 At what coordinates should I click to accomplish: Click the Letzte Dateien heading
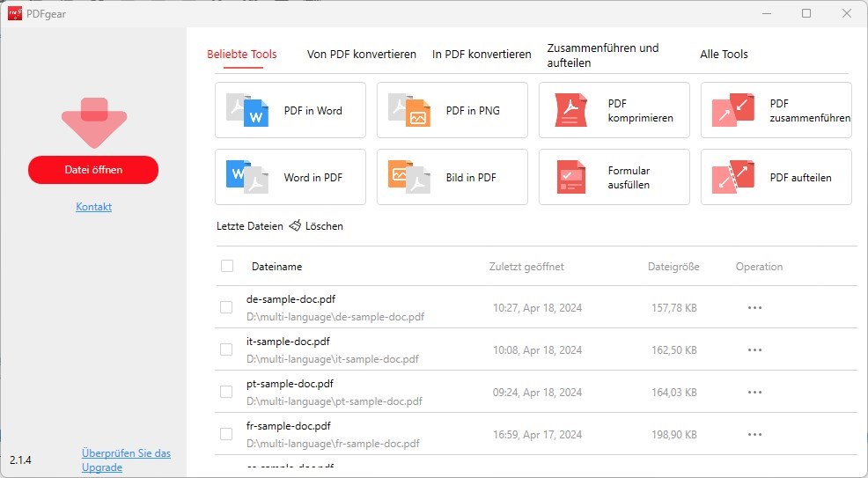pos(250,225)
